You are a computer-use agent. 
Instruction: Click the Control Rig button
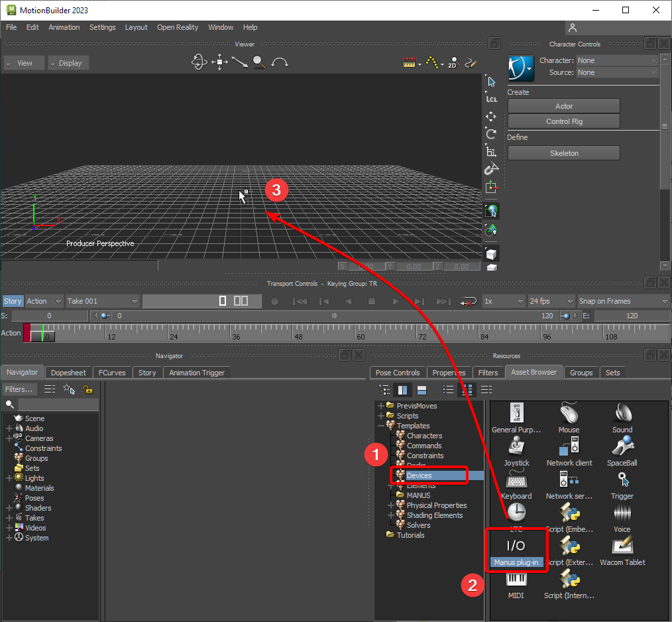[x=563, y=121]
